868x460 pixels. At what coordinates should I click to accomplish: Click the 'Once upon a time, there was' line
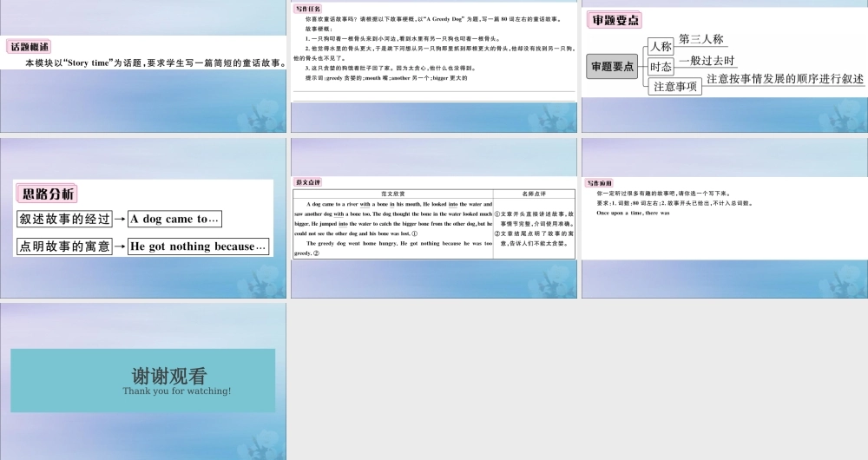tap(633, 213)
